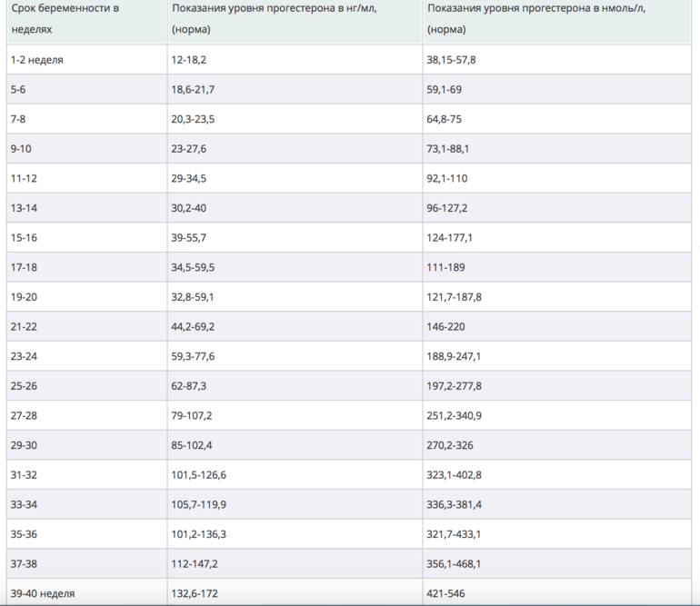700x606 pixels.
Task: Click the '188,9-247,1' value cell
Action: (x=453, y=357)
